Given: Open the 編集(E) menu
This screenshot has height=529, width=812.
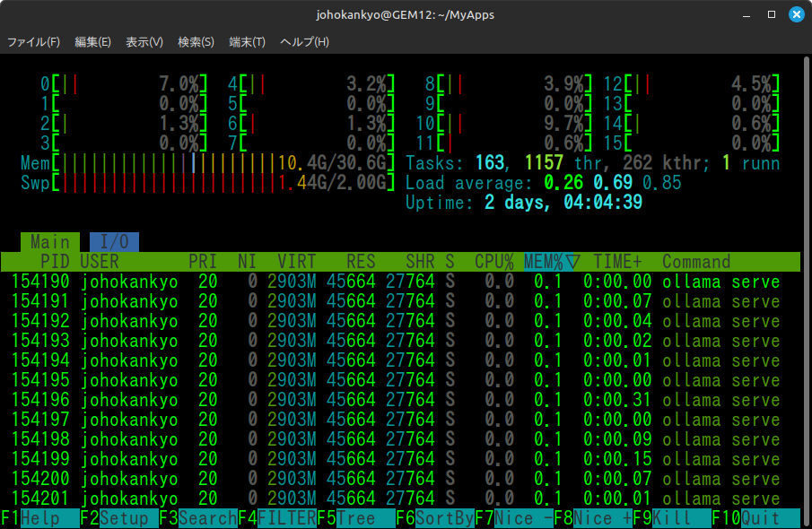Looking at the screenshot, I should click(92, 42).
